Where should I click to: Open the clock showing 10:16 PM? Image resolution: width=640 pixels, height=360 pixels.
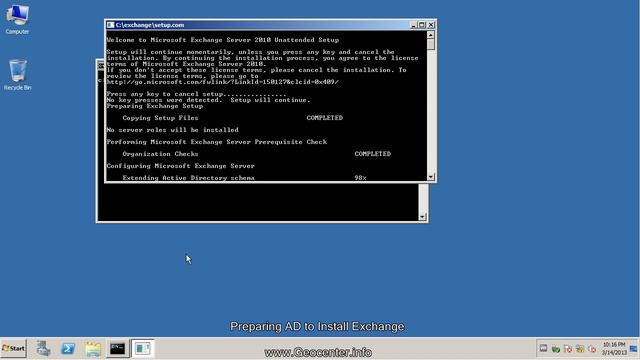pos(614,349)
